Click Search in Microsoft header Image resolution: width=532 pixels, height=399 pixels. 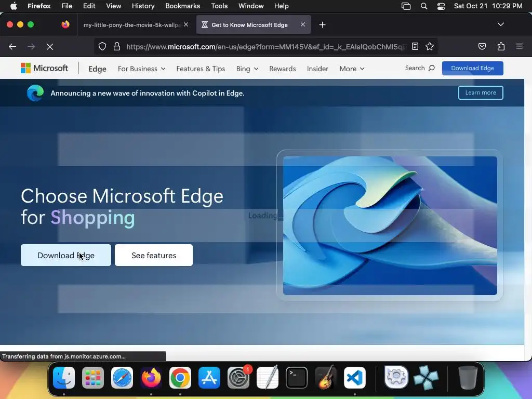click(x=420, y=68)
